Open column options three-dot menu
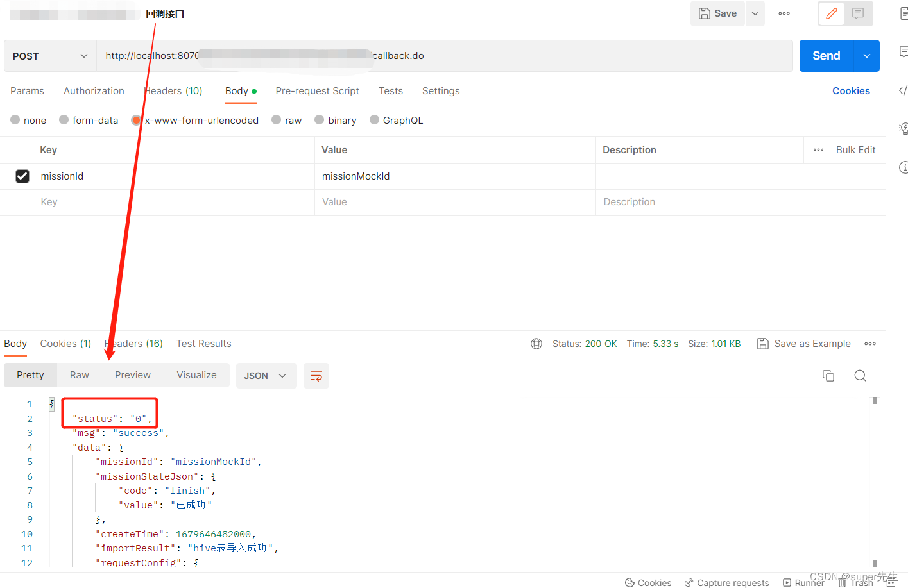This screenshot has height=588, width=908. click(x=818, y=150)
